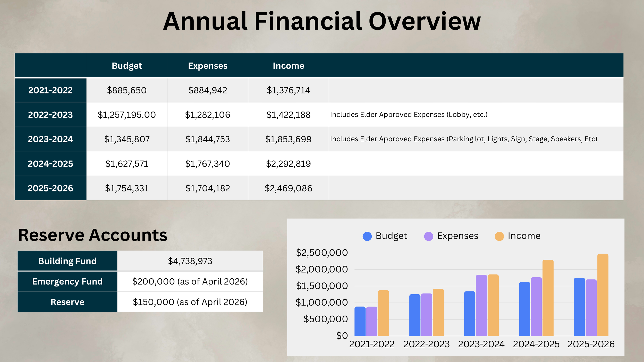Screen dimensions: 644x362
Task: Select the 2025-2026 row header in the table
Action: [x=50, y=188]
